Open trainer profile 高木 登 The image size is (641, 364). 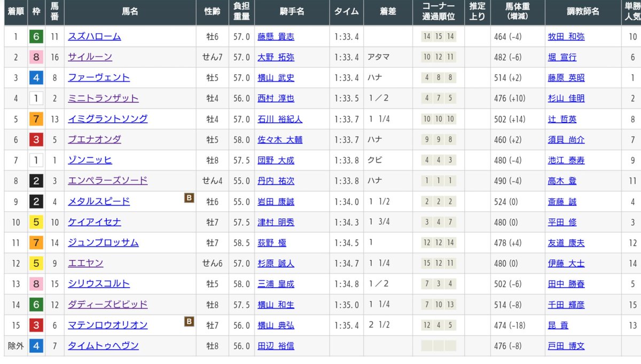tap(562, 181)
